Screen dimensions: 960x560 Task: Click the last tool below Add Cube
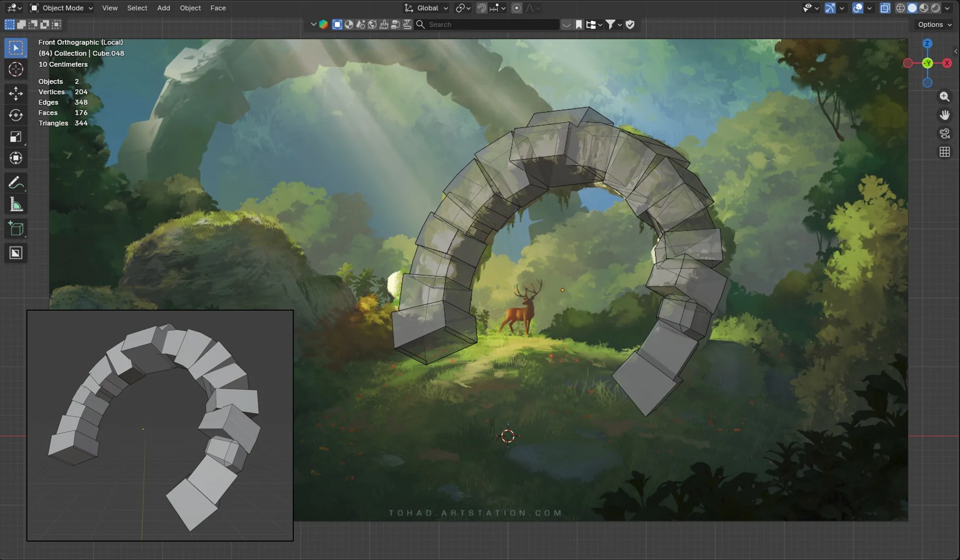16,253
